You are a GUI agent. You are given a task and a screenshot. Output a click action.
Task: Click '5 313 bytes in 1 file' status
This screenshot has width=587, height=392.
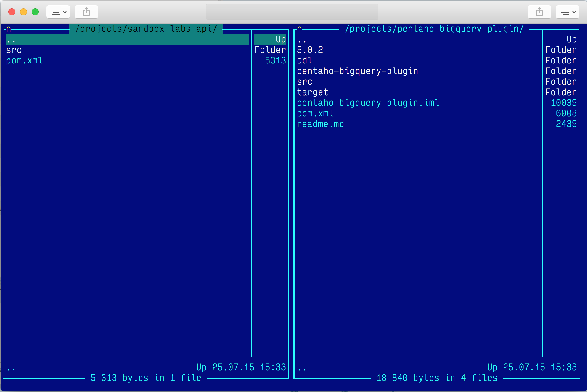146,378
